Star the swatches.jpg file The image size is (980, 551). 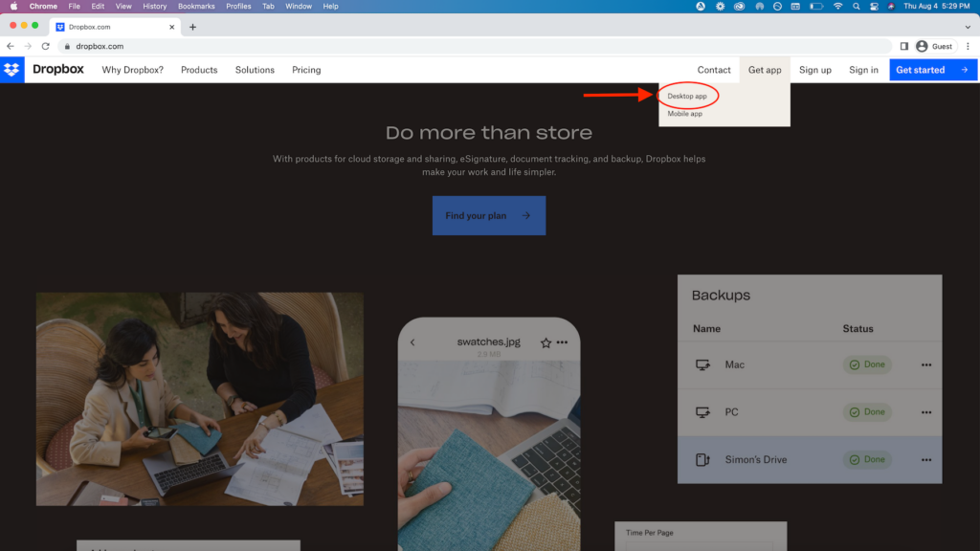(546, 342)
